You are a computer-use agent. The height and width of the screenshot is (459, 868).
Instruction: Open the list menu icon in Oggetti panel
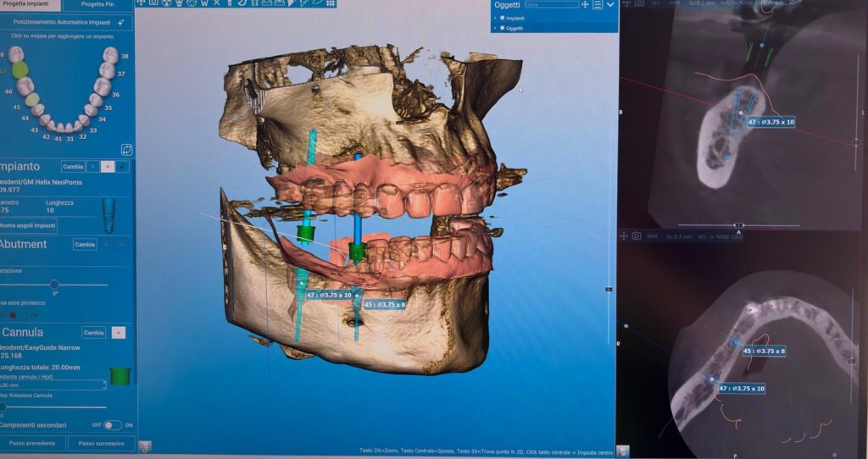click(x=598, y=4)
